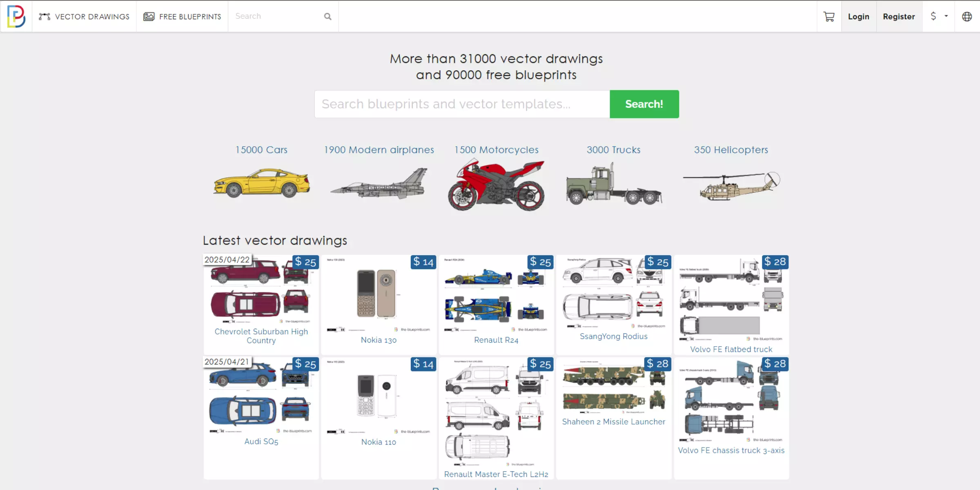Click the Renault R24 title link
This screenshot has width=980, height=490.
coord(496,340)
